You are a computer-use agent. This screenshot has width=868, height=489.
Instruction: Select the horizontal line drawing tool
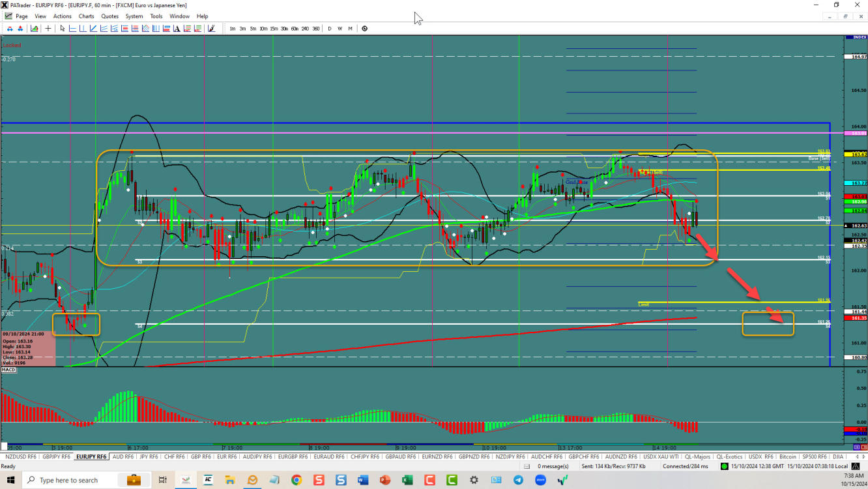(72, 29)
